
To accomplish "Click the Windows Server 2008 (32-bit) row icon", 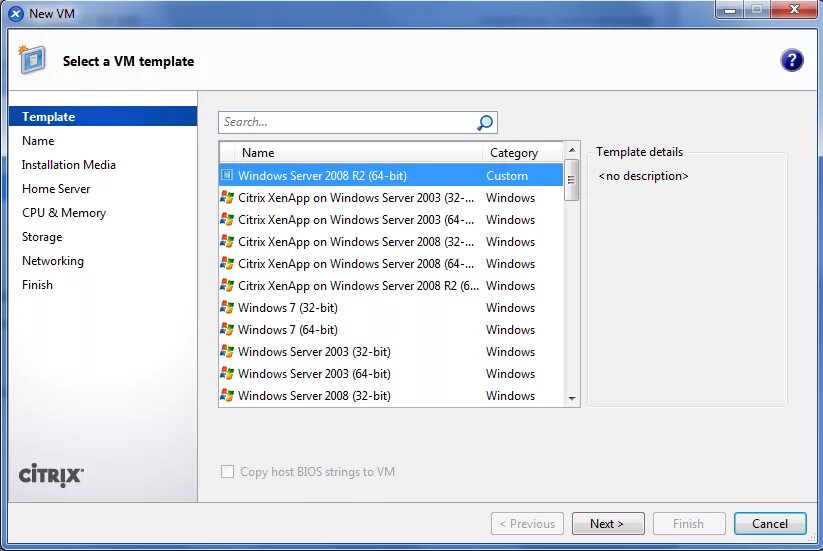I will (227, 396).
